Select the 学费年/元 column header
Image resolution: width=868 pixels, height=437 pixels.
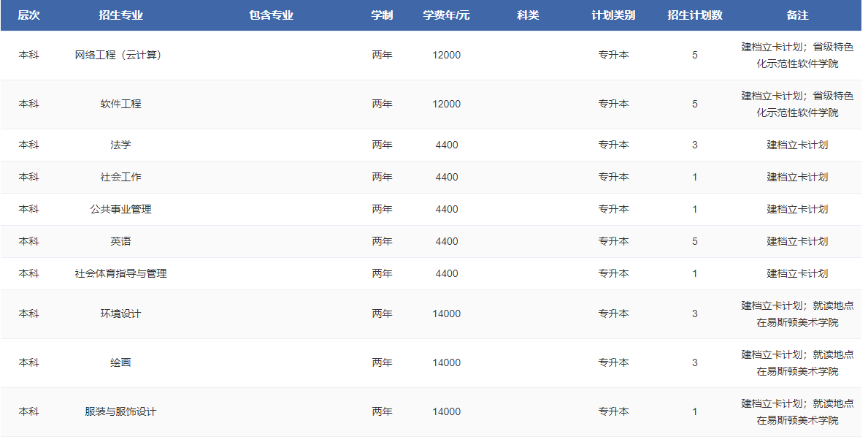point(446,15)
